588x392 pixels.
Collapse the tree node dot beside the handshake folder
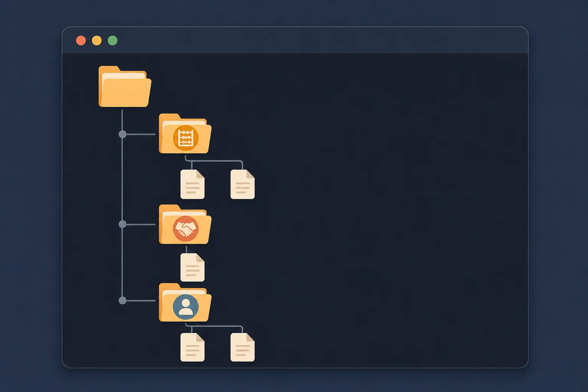point(122,224)
